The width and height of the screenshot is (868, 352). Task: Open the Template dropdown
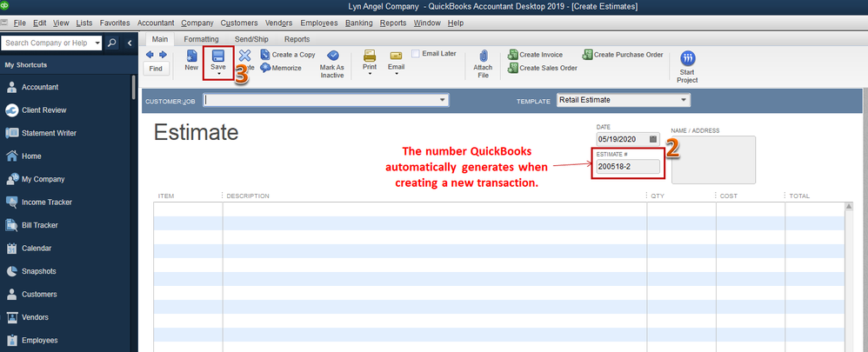coord(684,100)
